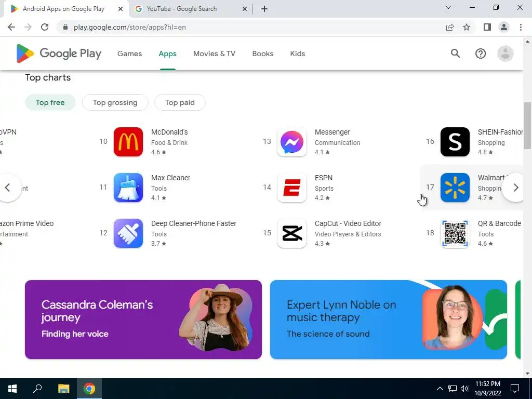
Task: Open CapCut - Video Editor title link
Action: pos(348,223)
